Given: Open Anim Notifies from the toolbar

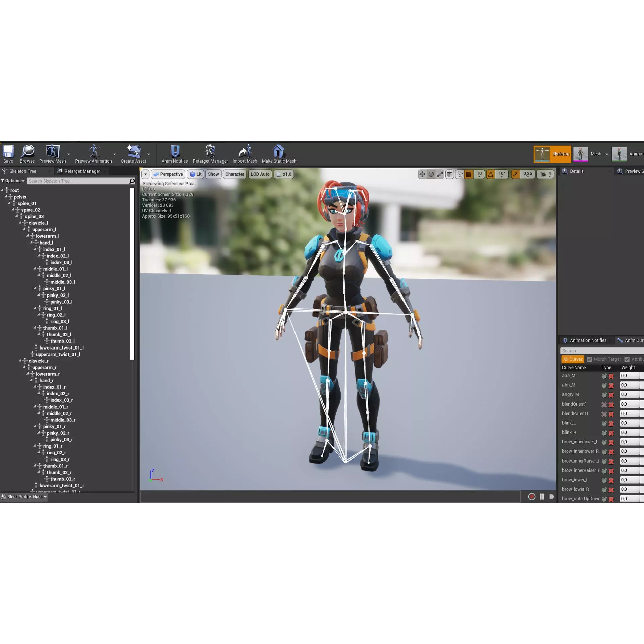Looking at the screenshot, I should point(174,154).
